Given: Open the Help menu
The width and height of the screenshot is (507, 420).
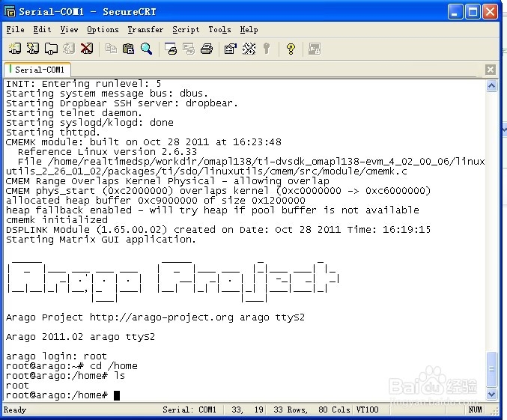Looking at the screenshot, I should [249, 30].
